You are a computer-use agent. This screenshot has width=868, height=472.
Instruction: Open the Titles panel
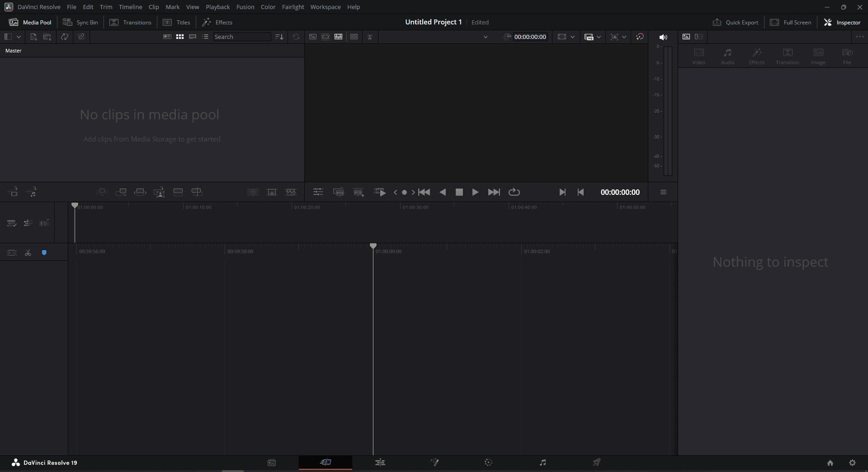tap(177, 22)
